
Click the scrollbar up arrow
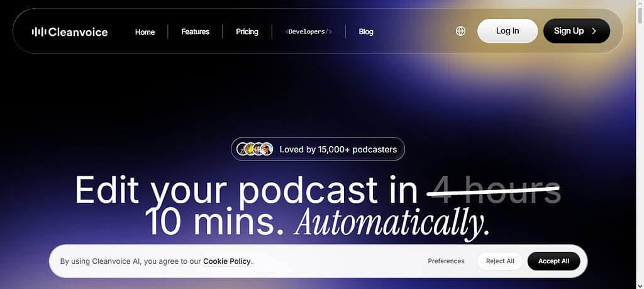click(640, 3)
